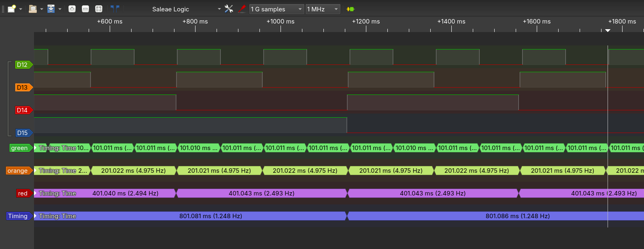644x249 pixels.
Task: Click the orange decoder label
Action: [x=18, y=171]
